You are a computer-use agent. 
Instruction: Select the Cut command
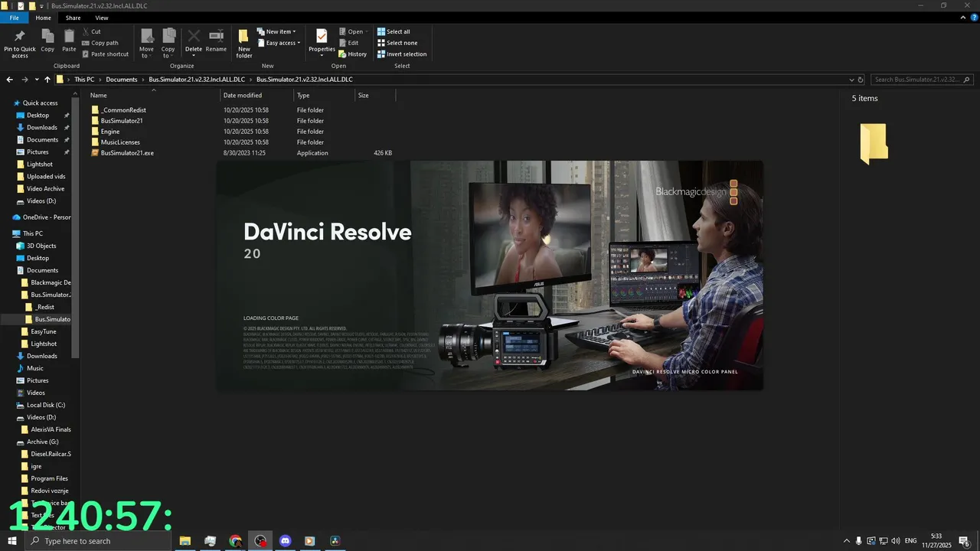coord(91,31)
